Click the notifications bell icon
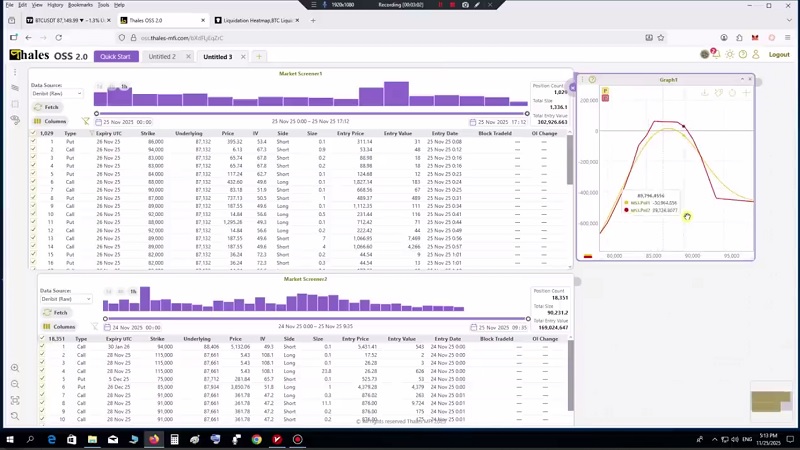Viewport: 800px width, 450px height. [717, 55]
